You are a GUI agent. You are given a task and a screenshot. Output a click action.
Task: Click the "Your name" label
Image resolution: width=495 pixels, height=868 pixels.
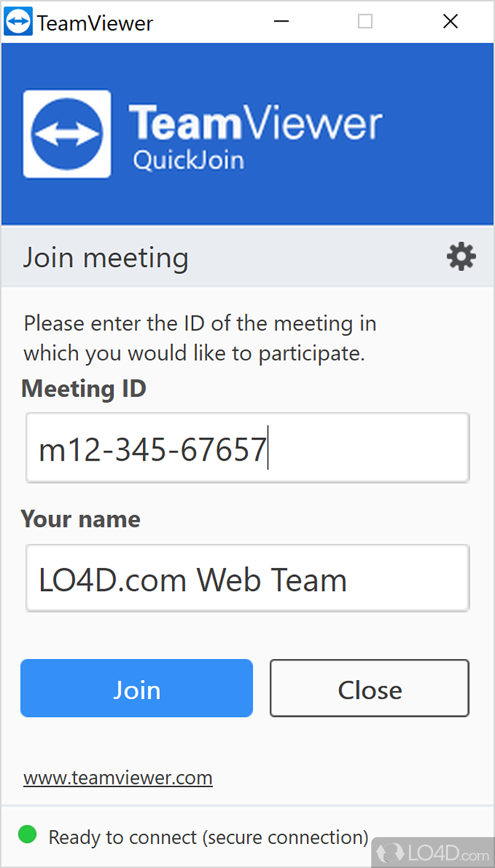[x=80, y=519]
